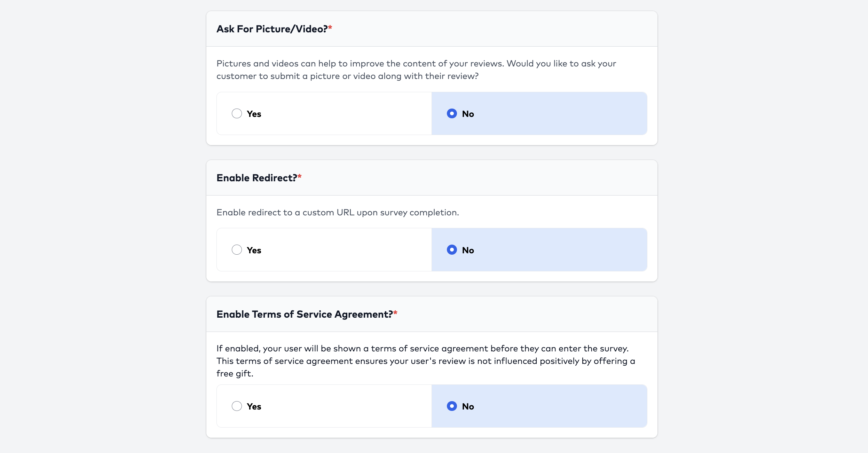Click red asterisk after Terms of Service Agreement
This screenshot has height=453, width=868.
pos(395,313)
